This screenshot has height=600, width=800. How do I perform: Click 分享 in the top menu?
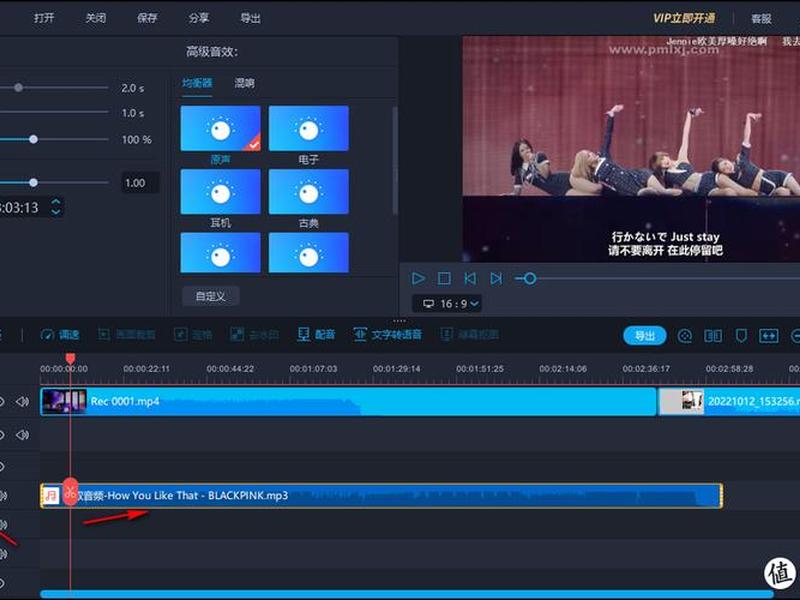[x=198, y=18]
